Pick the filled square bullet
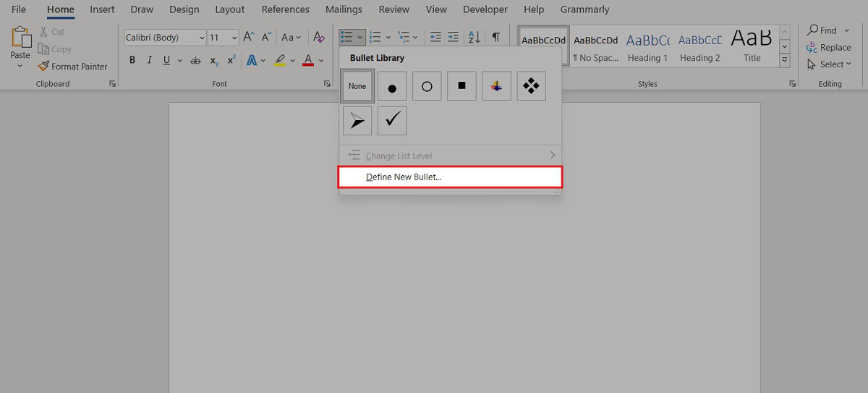The width and height of the screenshot is (868, 393). [x=461, y=86]
